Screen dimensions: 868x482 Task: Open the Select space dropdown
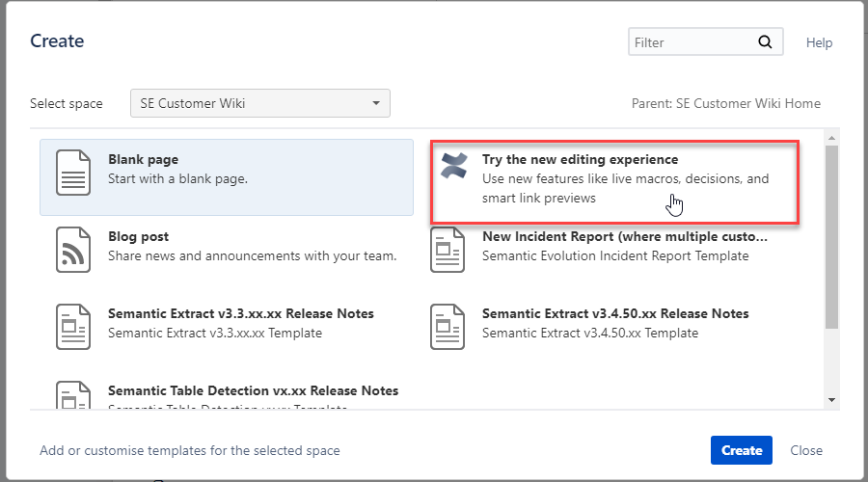pos(260,103)
